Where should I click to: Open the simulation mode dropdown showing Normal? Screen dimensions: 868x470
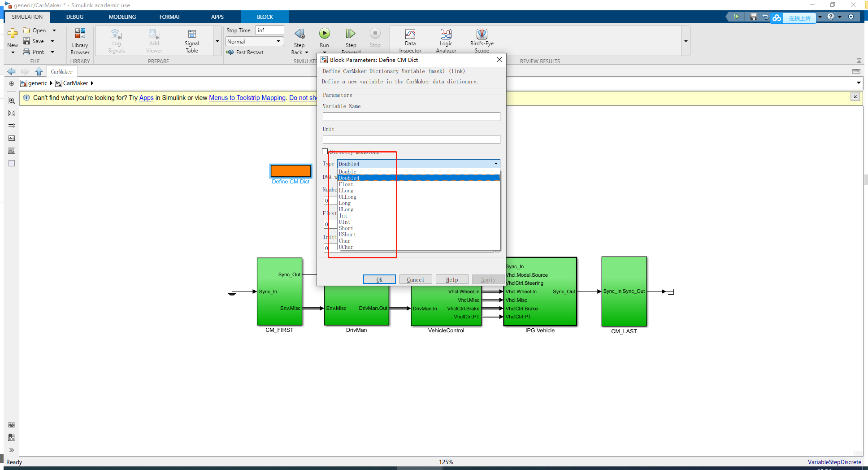[254, 41]
